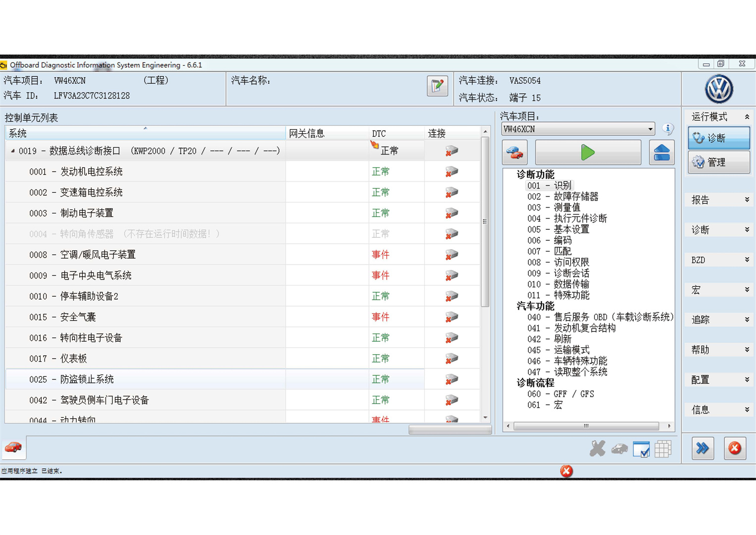Select 007 - 匹配 function
756x535 pixels.
(x=549, y=251)
